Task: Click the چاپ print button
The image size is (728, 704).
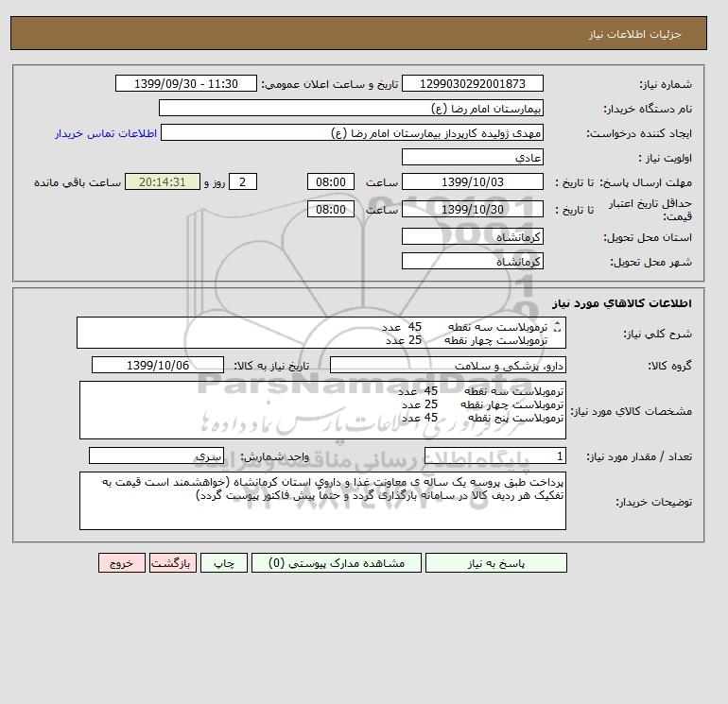Action: 224,563
